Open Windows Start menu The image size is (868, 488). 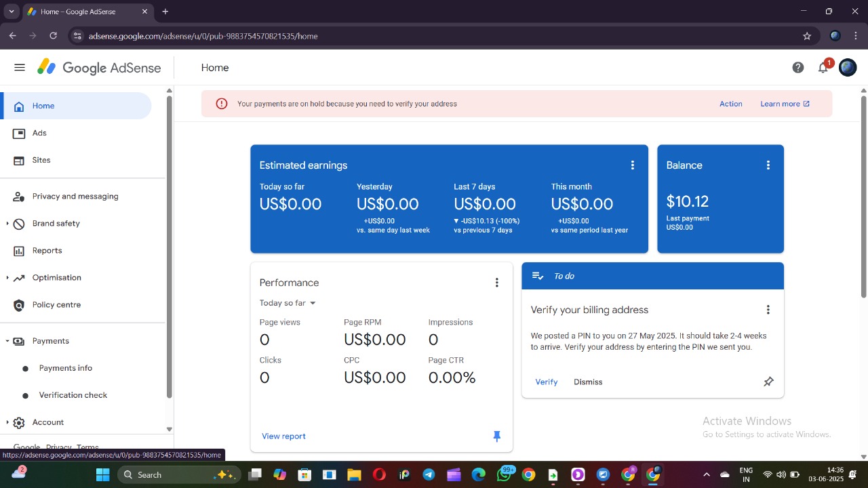point(102,474)
